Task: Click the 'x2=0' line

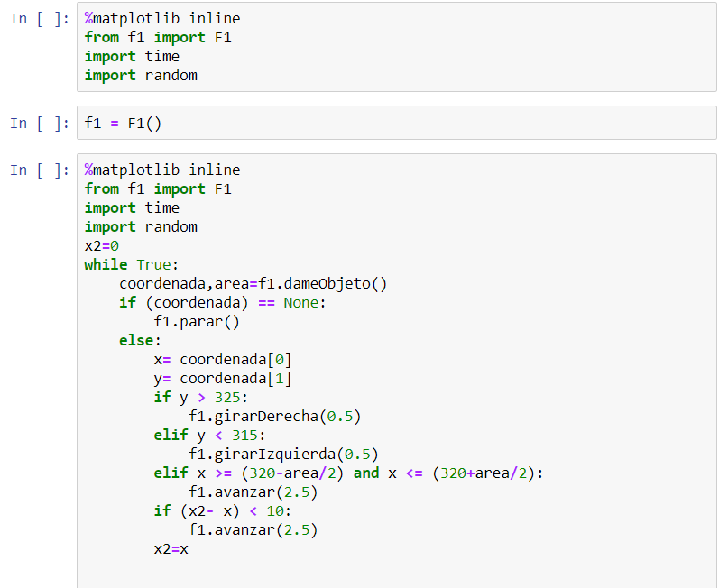Action: (x=102, y=245)
